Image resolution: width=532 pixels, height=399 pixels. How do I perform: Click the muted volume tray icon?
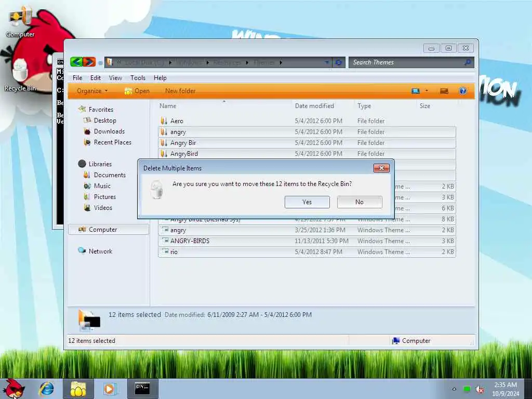coord(480,390)
